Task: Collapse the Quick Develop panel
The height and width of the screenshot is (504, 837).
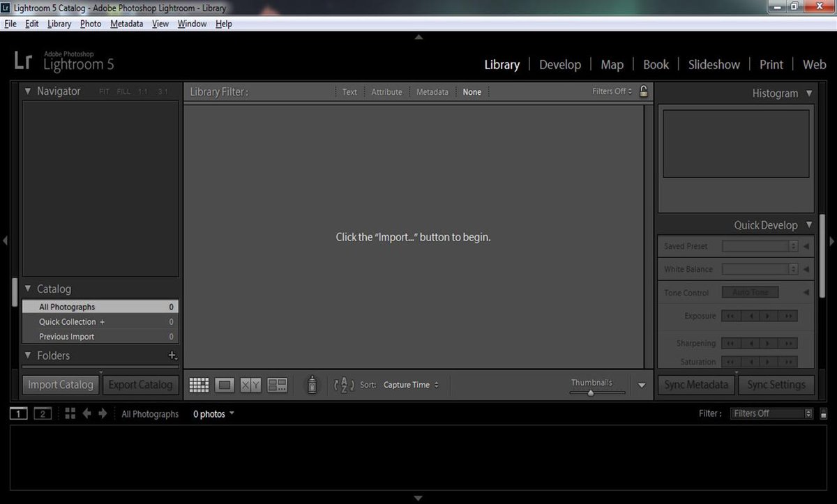Action: (x=809, y=225)
